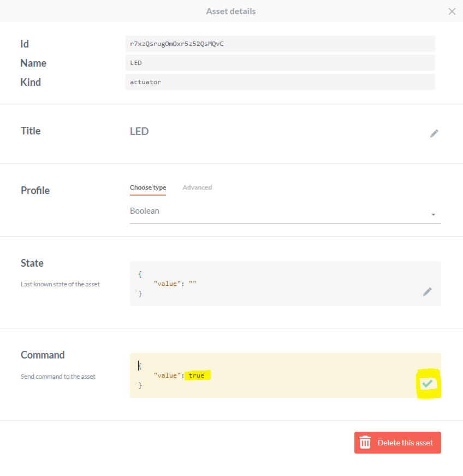Click the asset Id field
The image size is (463, 476).
[x=280, y=44]
